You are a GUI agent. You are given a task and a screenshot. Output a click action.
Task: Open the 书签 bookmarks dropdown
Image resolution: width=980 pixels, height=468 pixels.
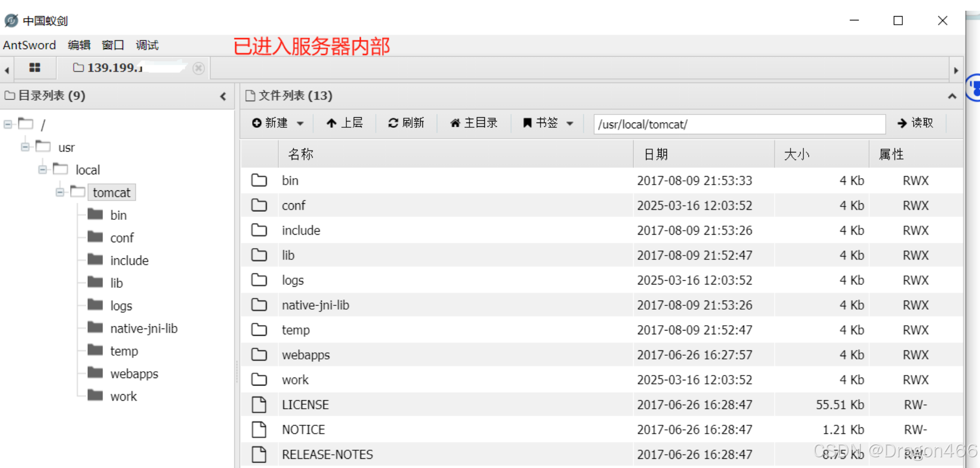549,123
